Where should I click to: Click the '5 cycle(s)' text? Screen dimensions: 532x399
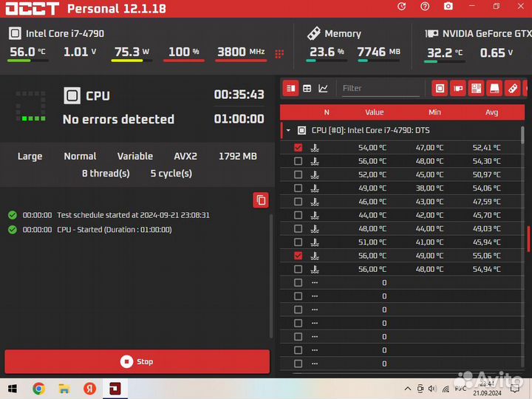[171, 174]
